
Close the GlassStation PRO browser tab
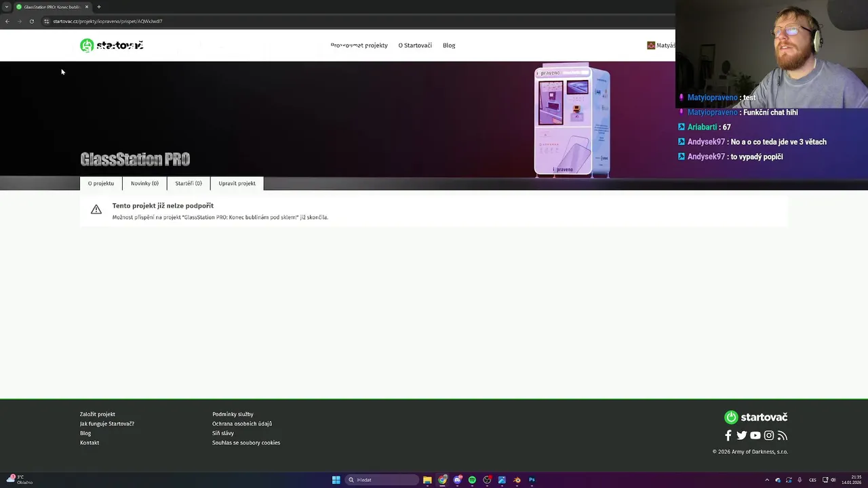click(87, 7)
